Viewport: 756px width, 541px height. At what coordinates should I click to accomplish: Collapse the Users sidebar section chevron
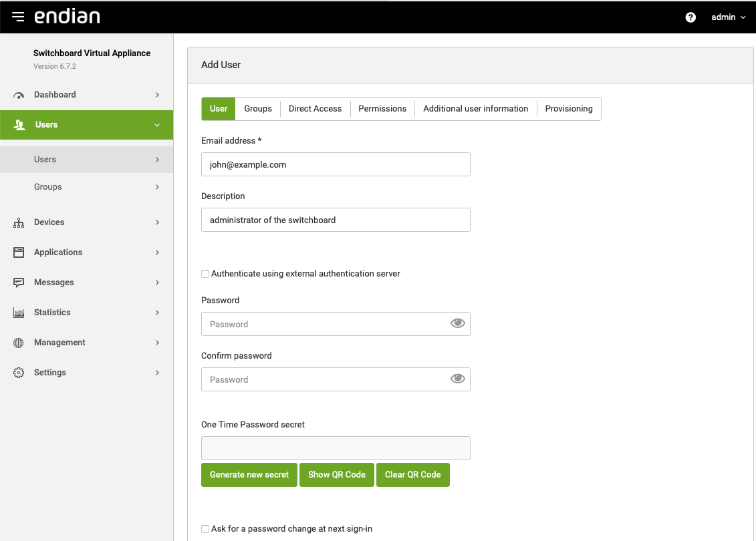coord(157,125)
